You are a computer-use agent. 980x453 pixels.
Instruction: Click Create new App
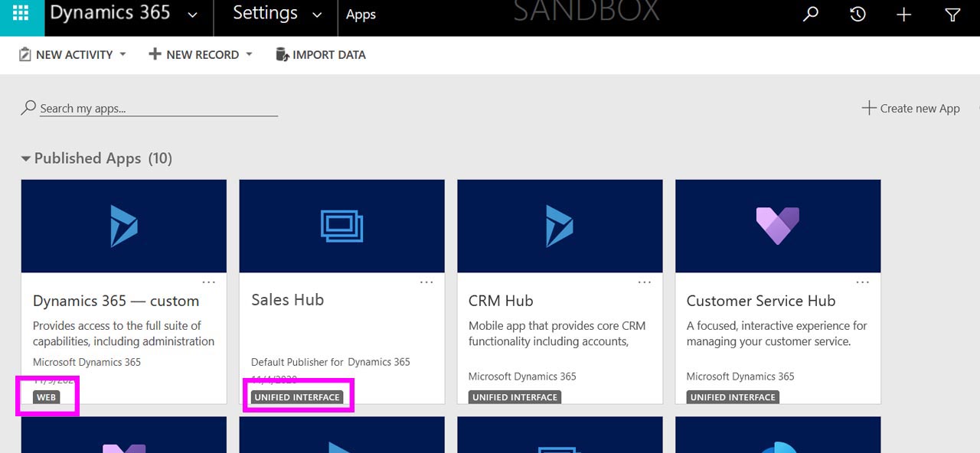[x=910, y=108]
